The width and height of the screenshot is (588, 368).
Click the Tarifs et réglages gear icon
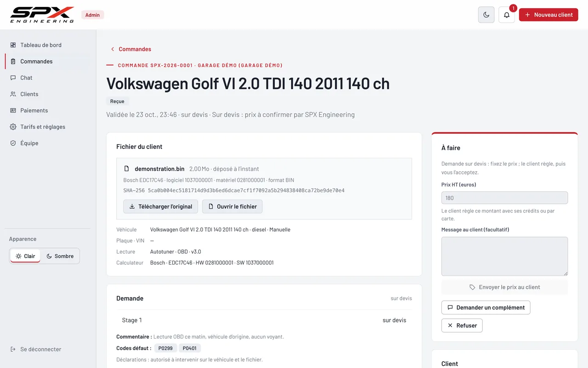13,126
